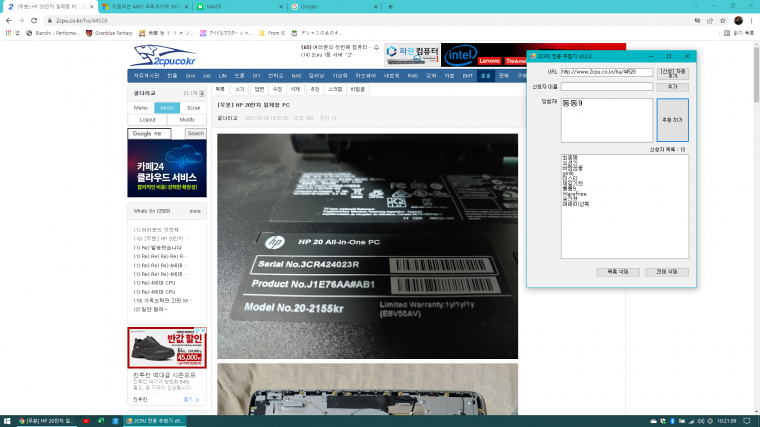The width and height of the screenshot is (760, 427).
Task: Click the 2cpu.co.kr site logo
Action: 163,55
